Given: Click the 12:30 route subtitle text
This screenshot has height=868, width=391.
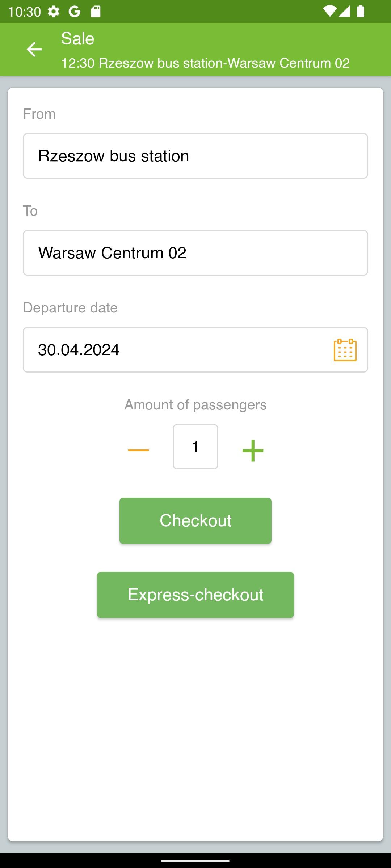Looking at the screenshot, I should (x=205, y=63).
